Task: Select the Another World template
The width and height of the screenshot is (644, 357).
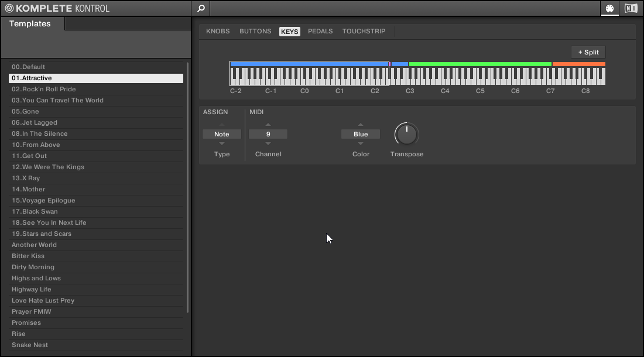Action: click(x=96, y=245)
